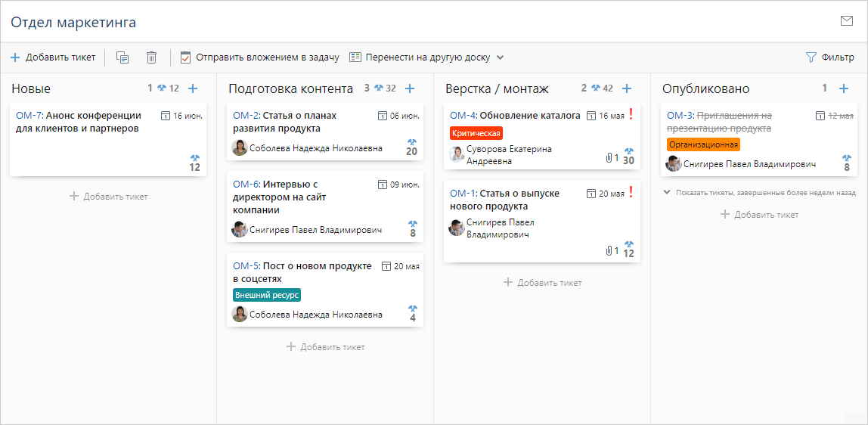The height and width of the screenshot is (425, 868).
Task: Click Добавить тикет under Опубликовано column
Action: [x=759, y=215]
